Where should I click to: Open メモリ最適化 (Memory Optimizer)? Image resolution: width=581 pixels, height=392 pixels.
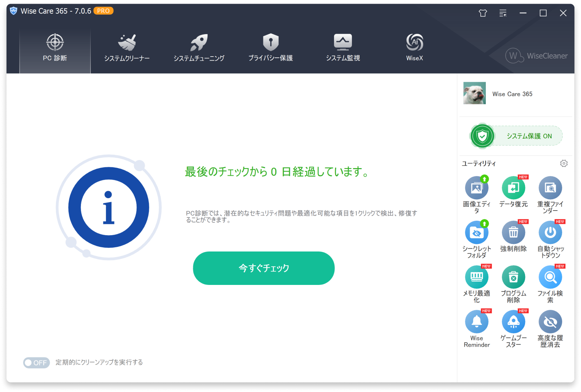[477, 278]
